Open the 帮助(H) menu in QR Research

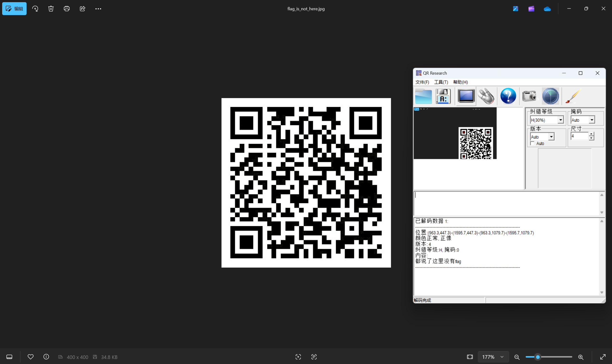460,82
